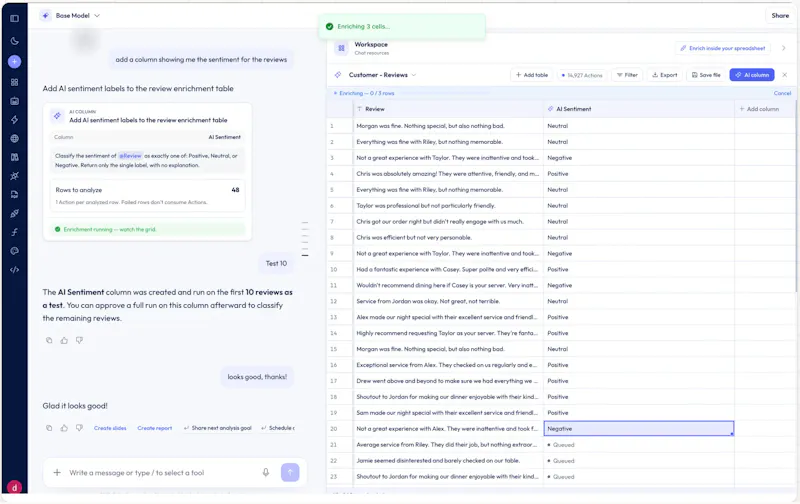800x504 pixels.
Task: Click the AI Sentiment column header
Action: (x=639, y=109)
